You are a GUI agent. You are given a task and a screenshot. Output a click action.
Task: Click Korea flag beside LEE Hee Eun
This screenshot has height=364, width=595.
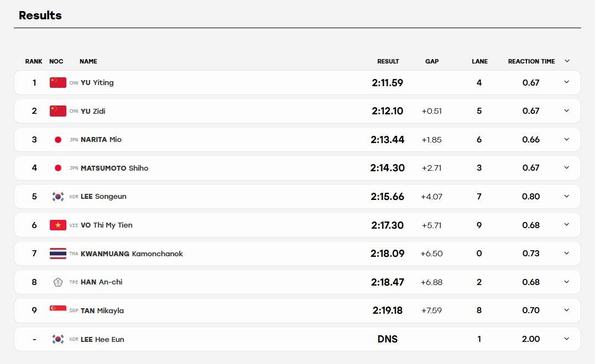coord(58,339)
